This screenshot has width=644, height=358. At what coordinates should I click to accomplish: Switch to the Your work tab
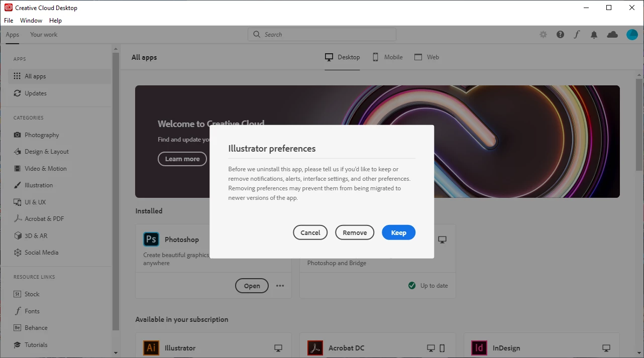tap(44, 35)
